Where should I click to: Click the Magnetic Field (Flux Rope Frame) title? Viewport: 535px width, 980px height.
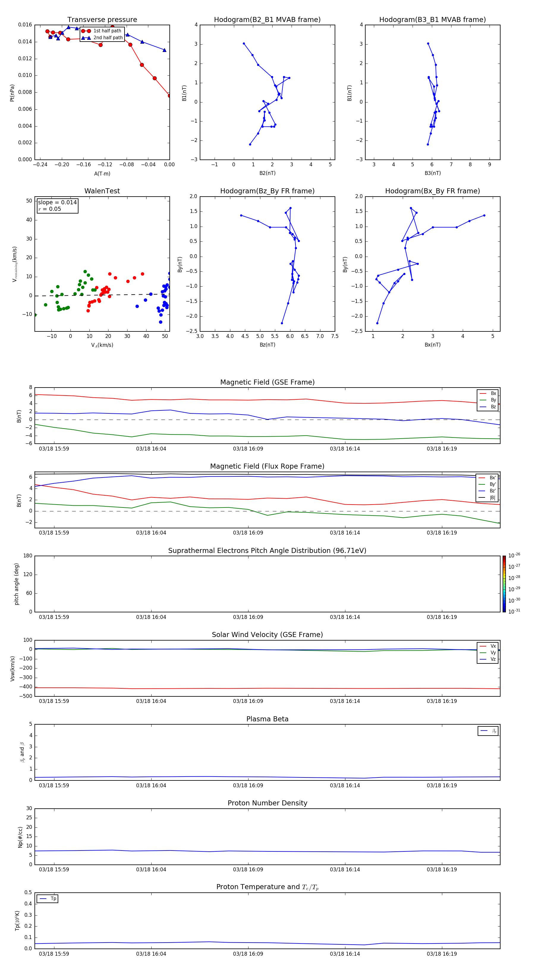tap(267, 467)
